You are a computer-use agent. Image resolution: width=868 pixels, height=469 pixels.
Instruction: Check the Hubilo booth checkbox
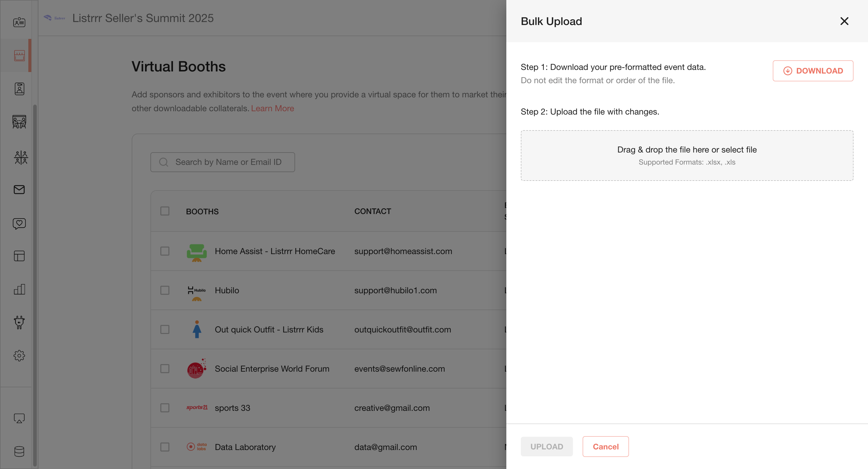point(165,290)
